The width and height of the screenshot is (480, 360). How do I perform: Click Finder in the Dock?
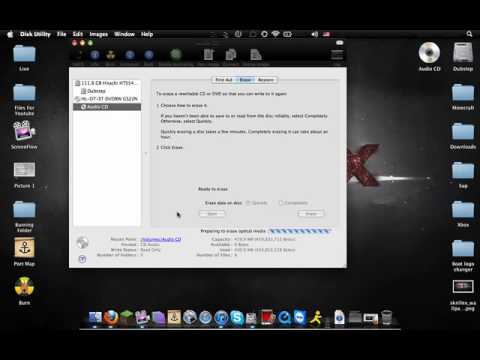tap(95, 317)
